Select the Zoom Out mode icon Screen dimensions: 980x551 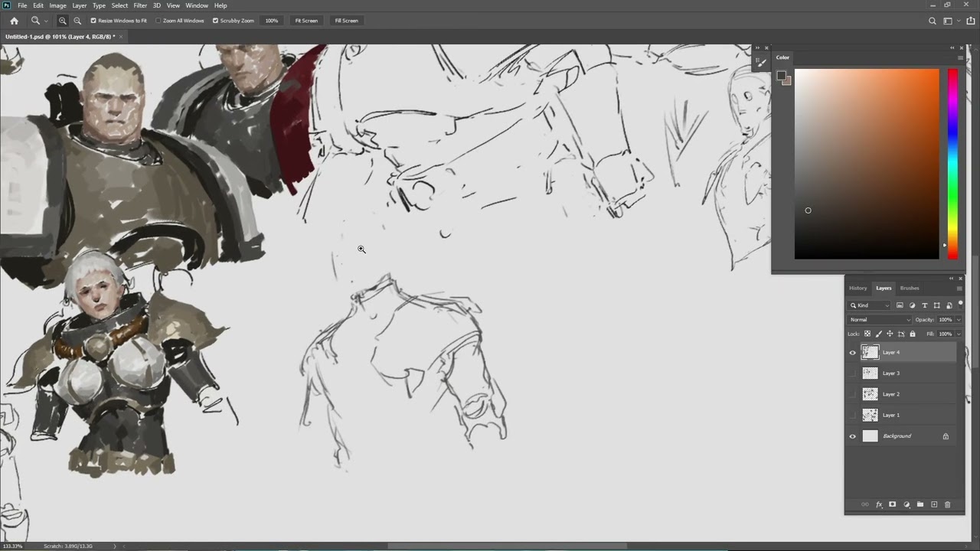coord(77,21)
